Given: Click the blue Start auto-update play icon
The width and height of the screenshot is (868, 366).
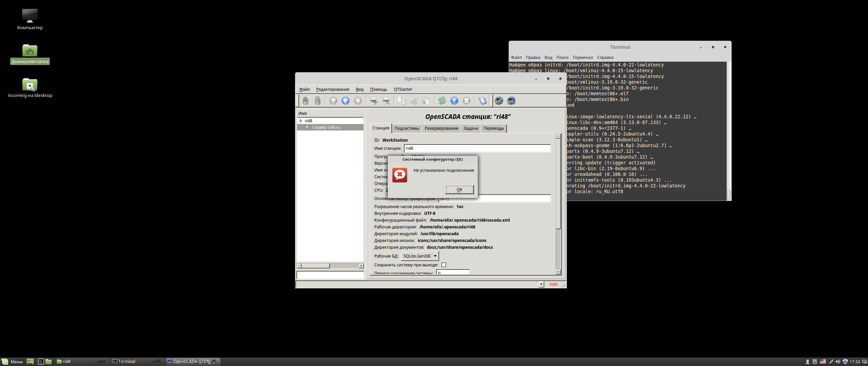Looking at the screenshot, I should coord(454,101).
